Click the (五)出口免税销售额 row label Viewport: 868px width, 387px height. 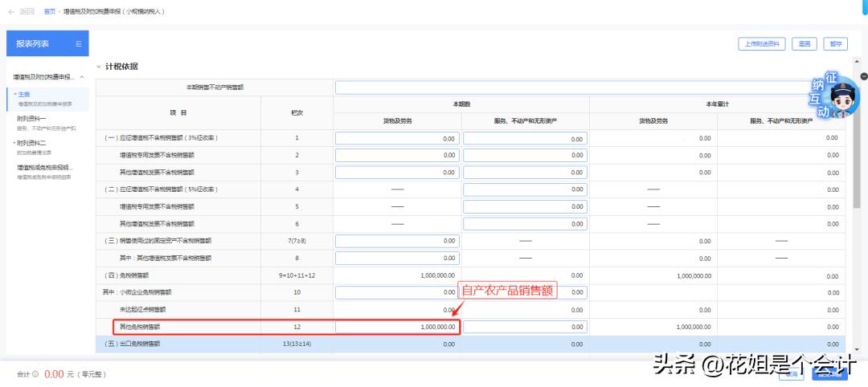(x=133, y=344)
